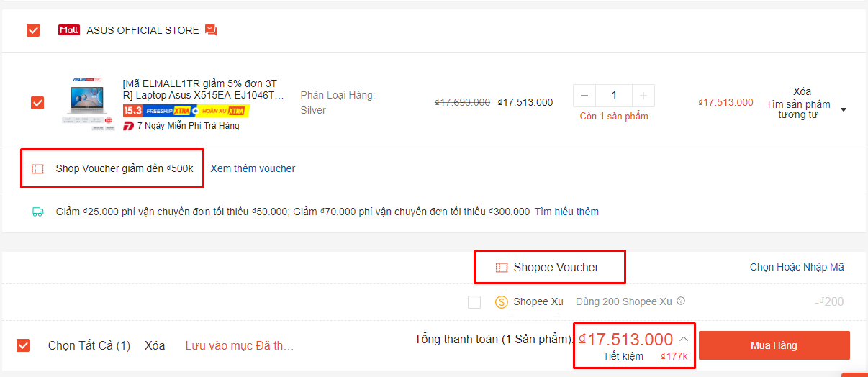
Task: Click the chat icon beside ASUS Official Store
Action: [x=211, y=30]
